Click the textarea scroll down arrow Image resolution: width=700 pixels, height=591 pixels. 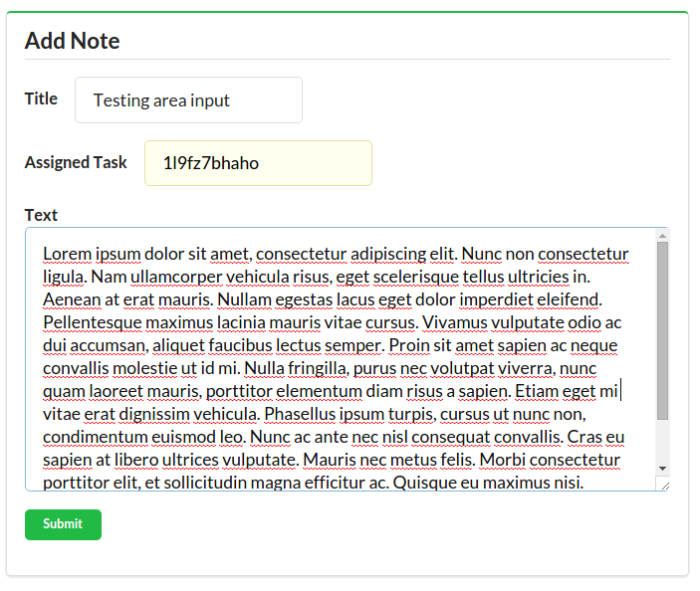coord(663,468)
